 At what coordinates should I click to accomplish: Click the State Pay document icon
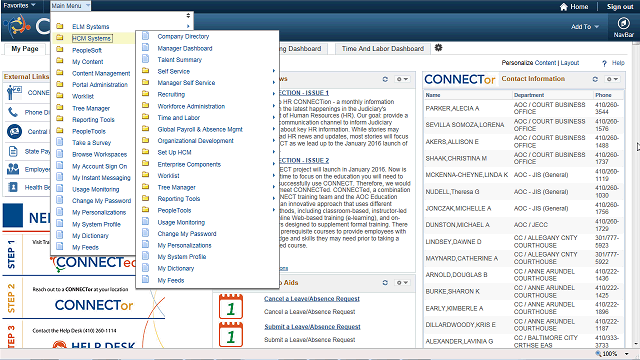pos(13,151)
